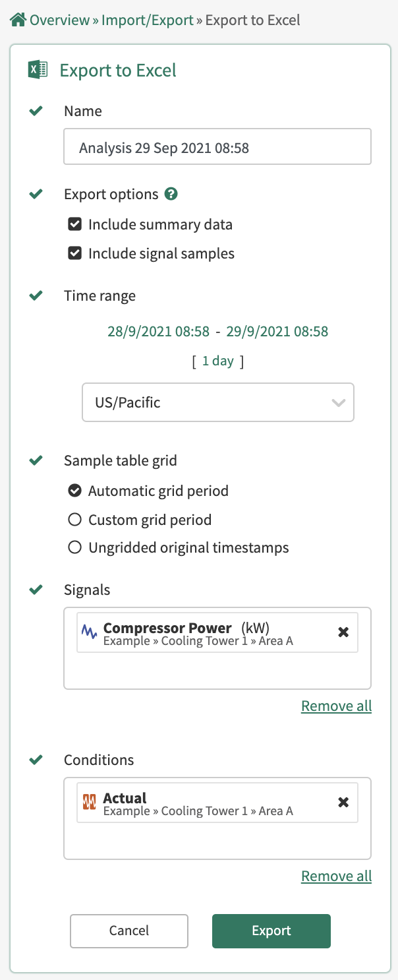The image size is (398, 980).
Task: Click the Name text field
Action: coord(217,146)
